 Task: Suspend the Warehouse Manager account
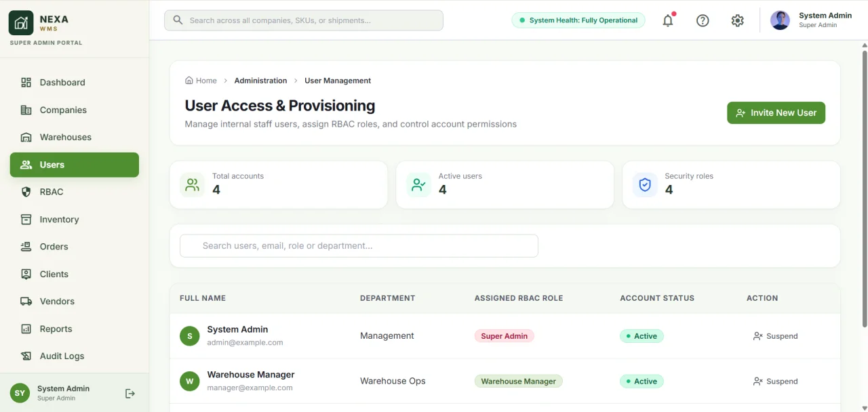tap(775, 382)
